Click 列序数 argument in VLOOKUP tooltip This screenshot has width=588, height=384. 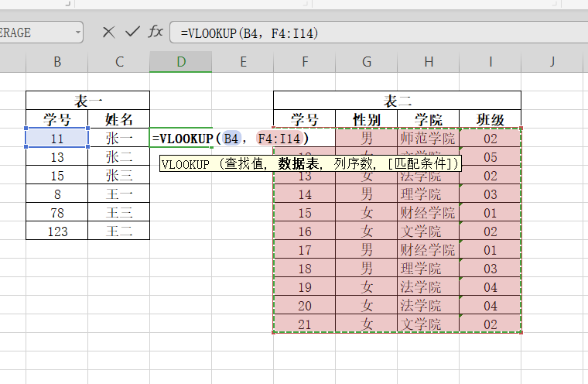point(353,163)
